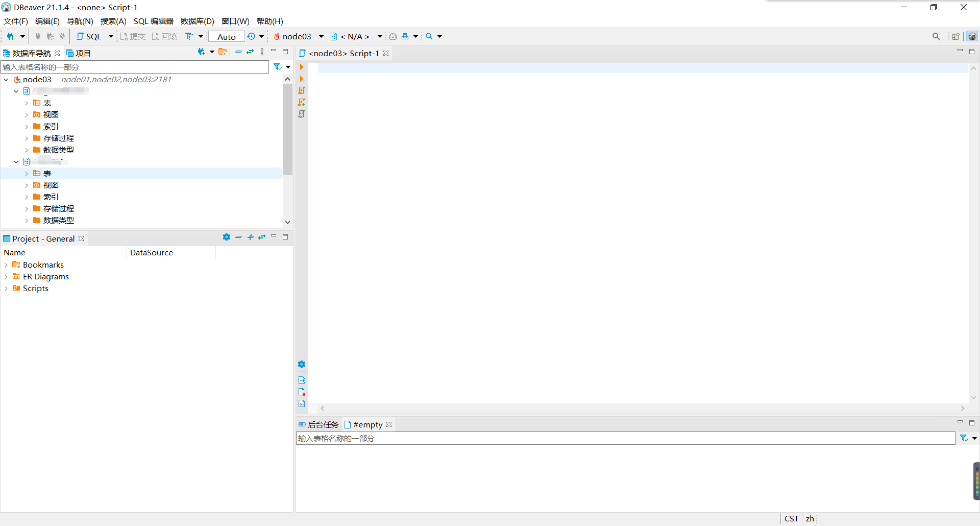Click the 回滚 rollback button
Viewport: 980px width, 526px height.
pyautogui.click(x=164, y=36)
